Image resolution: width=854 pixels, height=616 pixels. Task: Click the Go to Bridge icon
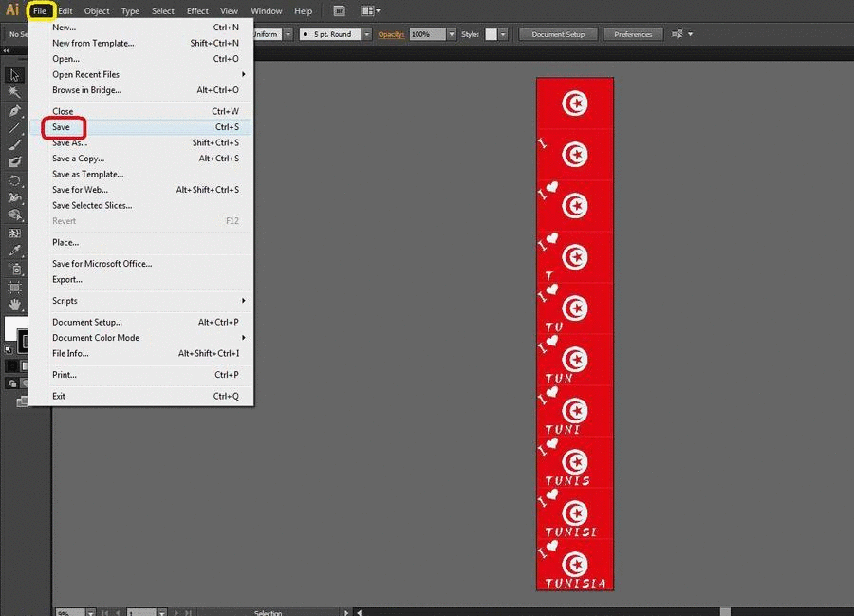coord(339,10)
